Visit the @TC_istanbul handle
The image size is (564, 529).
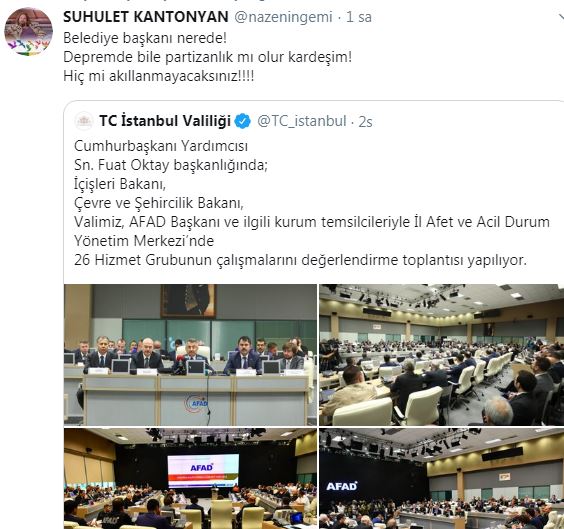tap(301, 121)
